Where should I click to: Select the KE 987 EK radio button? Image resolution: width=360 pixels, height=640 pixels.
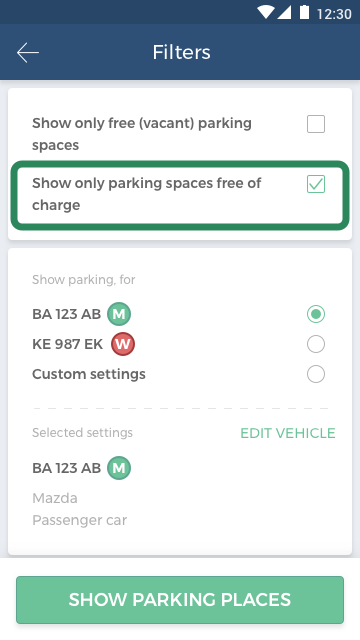click(x=316, y=344)
